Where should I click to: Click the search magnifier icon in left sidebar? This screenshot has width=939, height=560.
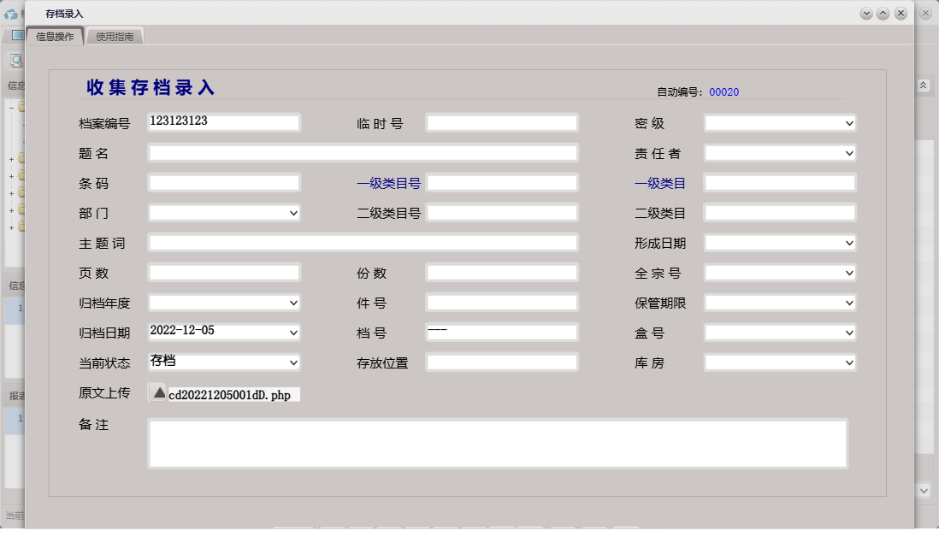point(15,60)
